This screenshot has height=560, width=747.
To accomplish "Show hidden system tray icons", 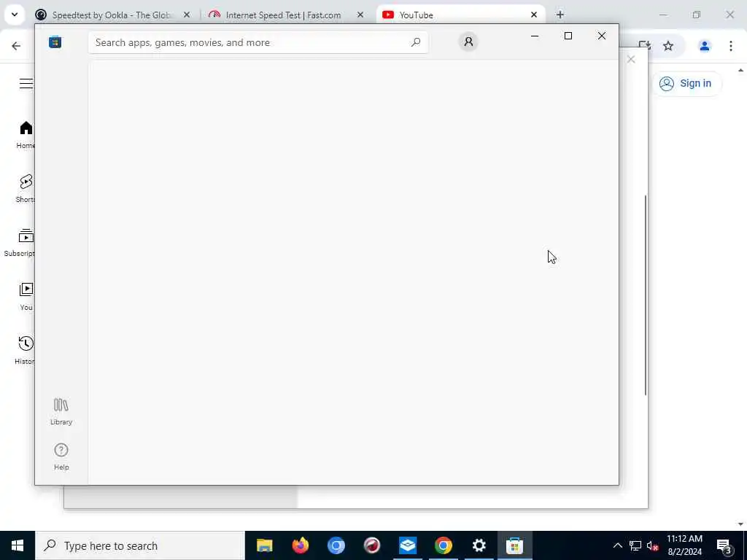I will point(617,545).
